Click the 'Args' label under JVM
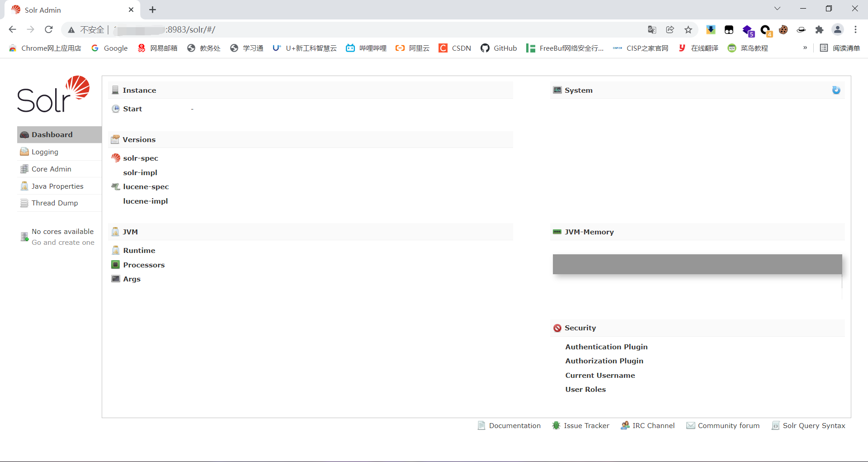868x462 pixels. pyautogui.click(x=132, y=279)
